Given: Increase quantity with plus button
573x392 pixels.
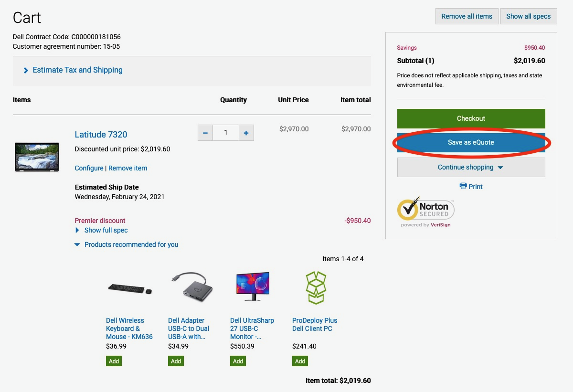Looking at the screenshot, I should click(246, 133).
